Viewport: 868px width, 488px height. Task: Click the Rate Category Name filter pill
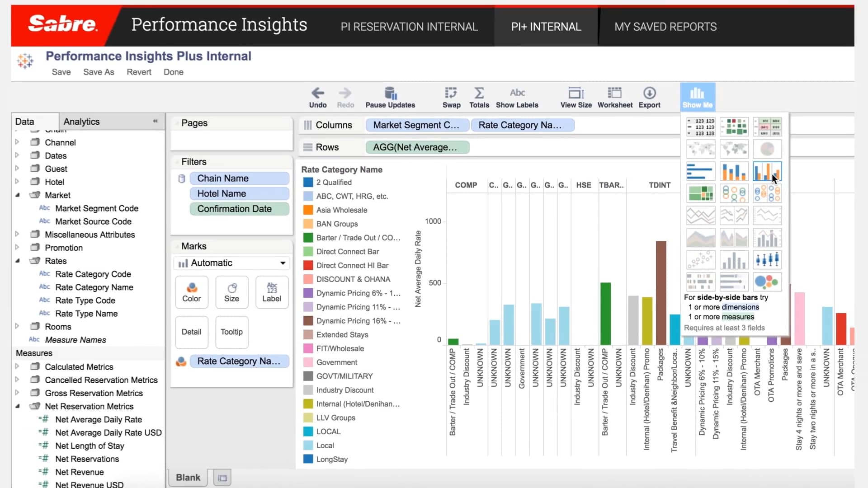click(x=239, y=361)
